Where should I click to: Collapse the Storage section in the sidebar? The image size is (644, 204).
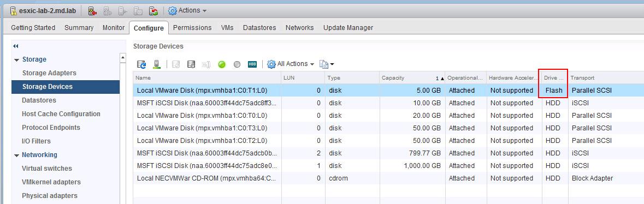click(x=16, y=60)
